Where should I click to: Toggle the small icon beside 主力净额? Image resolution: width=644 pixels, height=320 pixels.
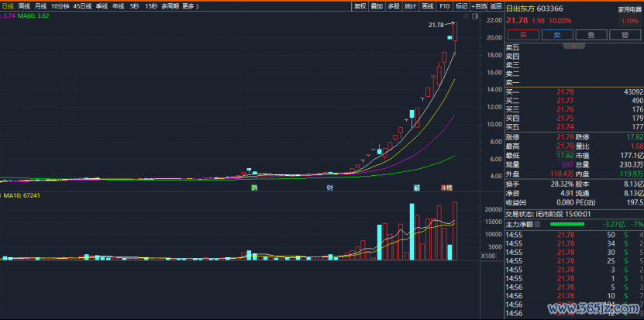click(537, 224)
